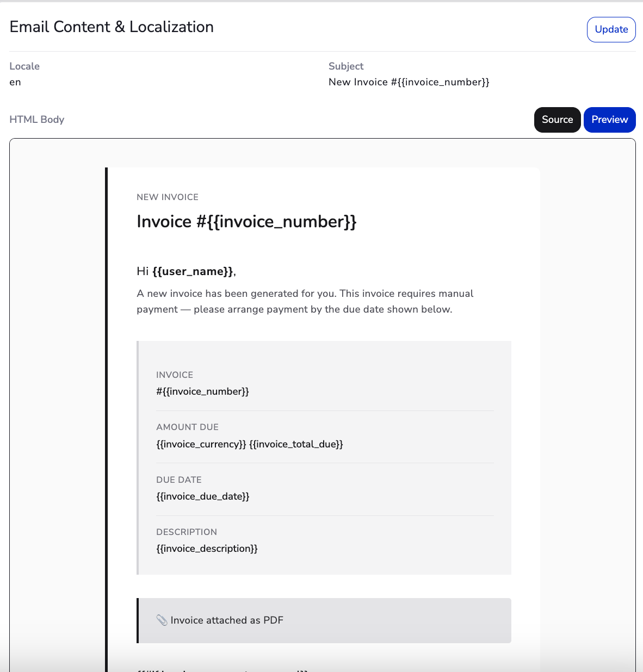
Task: Click the NEW INVOICE label
Action: tap(168, 197)
